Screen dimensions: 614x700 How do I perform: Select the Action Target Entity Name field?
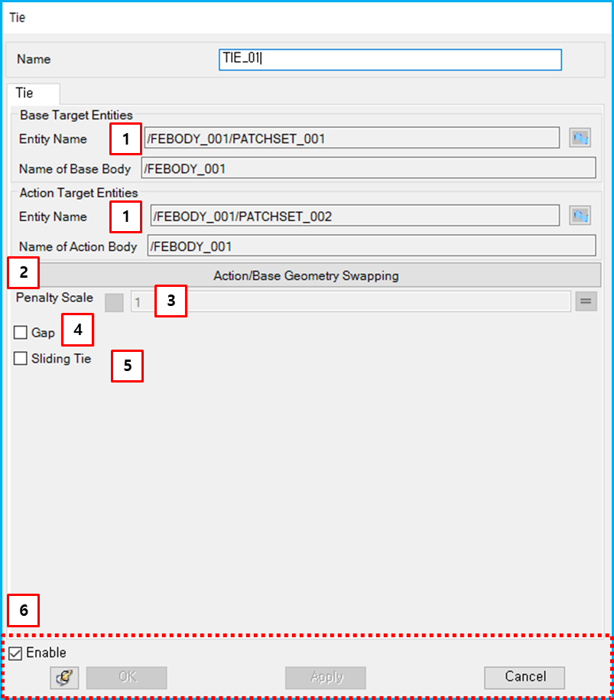(x=354, y=215)
